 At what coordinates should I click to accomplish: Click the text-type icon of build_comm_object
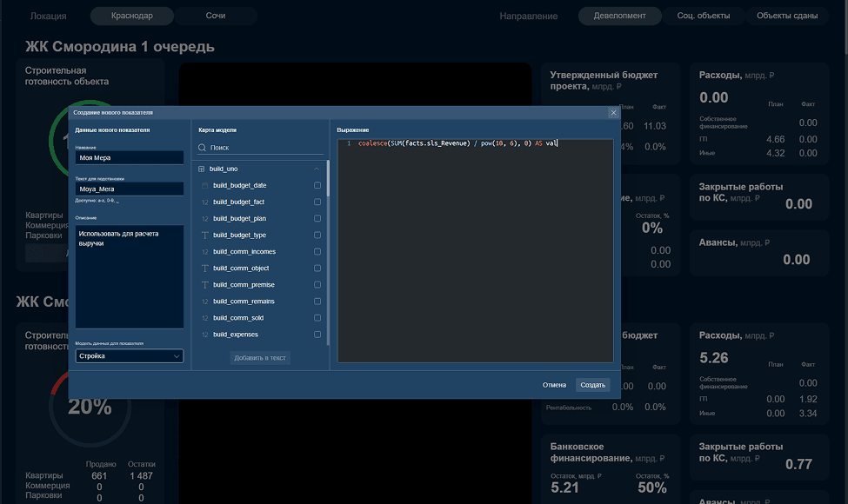205,269
